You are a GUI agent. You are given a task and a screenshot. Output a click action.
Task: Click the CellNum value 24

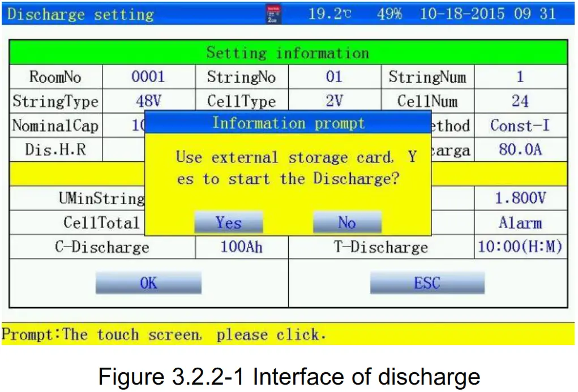(x=521, y=101)
